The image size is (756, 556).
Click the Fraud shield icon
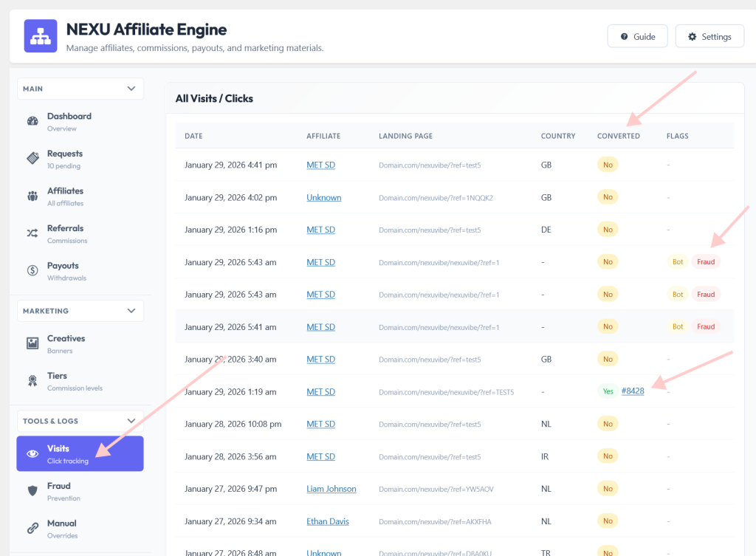pyautogui.click(x=32, y=491)
